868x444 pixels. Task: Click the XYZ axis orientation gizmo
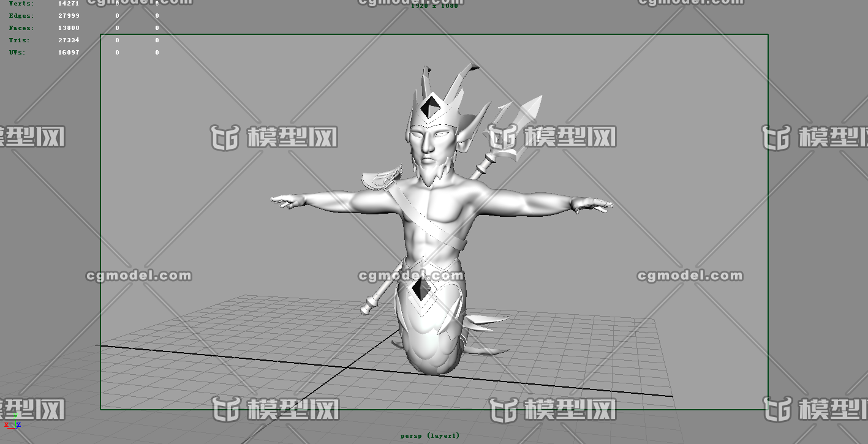click(12, 422)
